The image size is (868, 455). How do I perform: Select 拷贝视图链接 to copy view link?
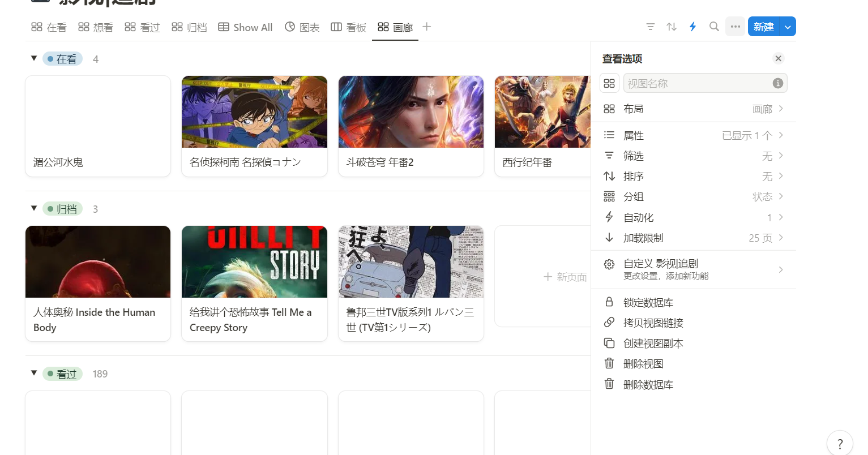pos(694,323)
